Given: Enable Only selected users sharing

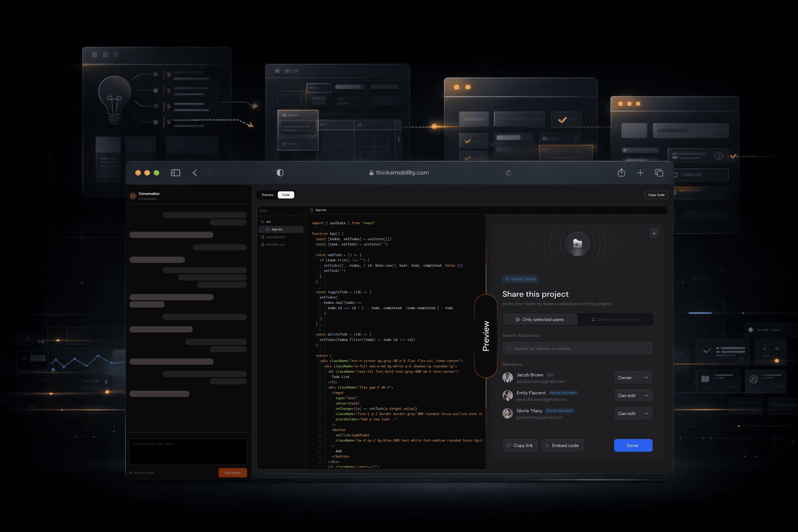Looking at the screenshot, I should (540, 319).
